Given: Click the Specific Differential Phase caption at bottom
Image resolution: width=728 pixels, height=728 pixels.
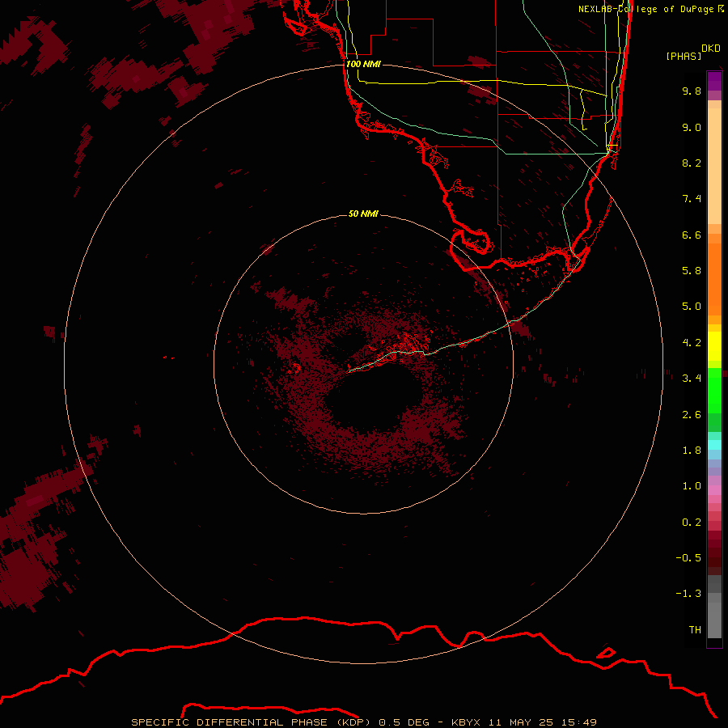Looking at the screenshot, I should [363, 722].
